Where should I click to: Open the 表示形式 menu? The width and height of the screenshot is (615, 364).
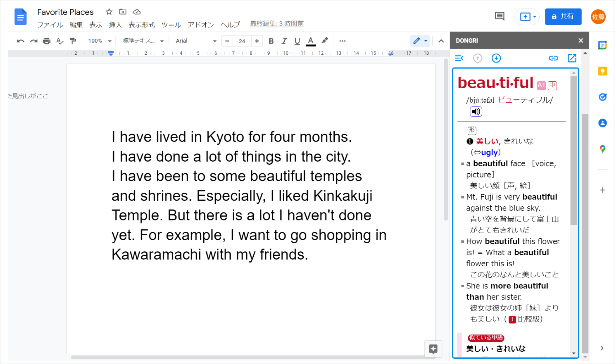click(141, 25)
